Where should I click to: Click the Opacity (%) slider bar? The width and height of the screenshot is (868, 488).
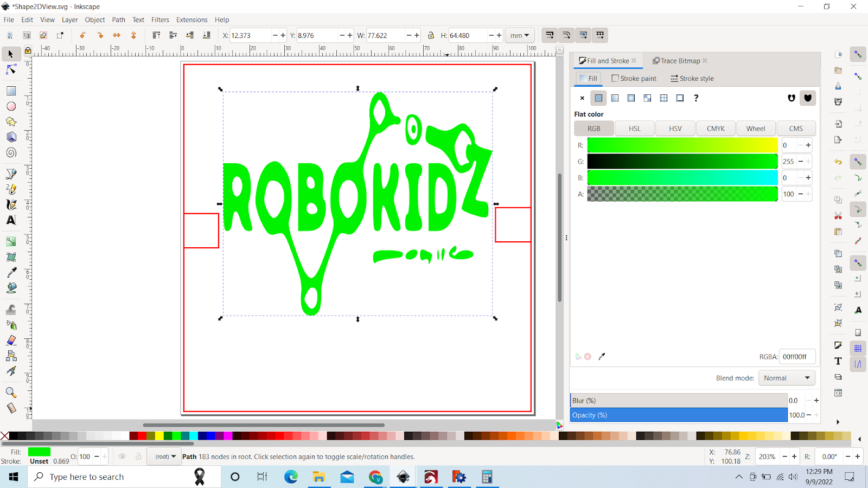tap(679, 415)
